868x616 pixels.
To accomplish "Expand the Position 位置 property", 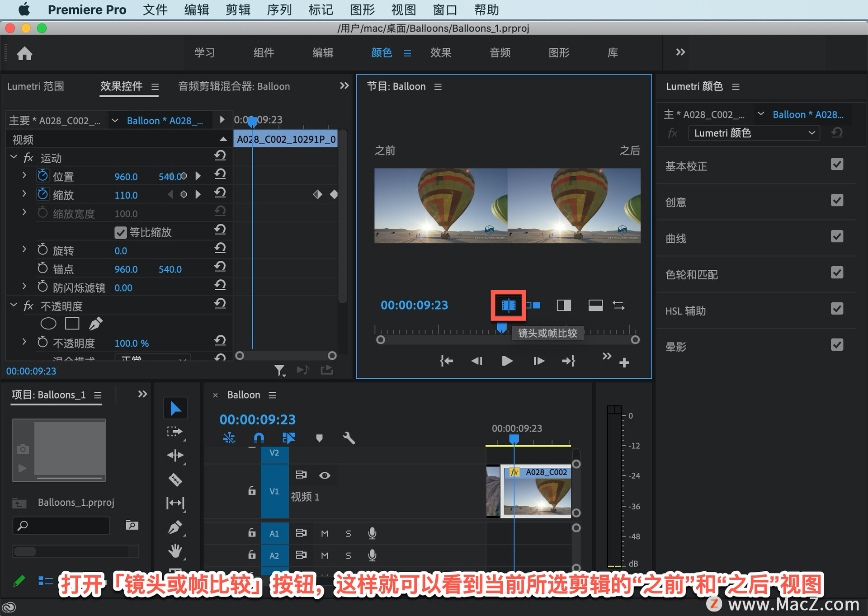I will pos(24,174).
